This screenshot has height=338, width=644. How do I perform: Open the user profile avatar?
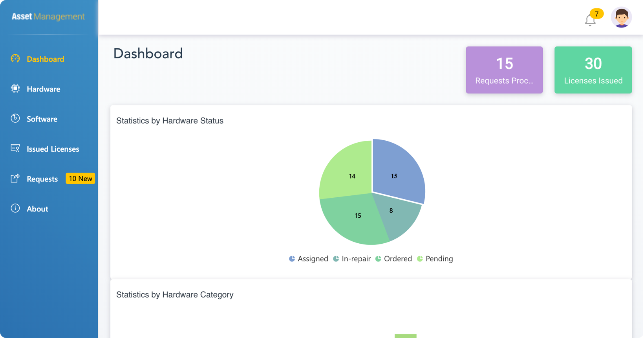click(x=621, y=18)
